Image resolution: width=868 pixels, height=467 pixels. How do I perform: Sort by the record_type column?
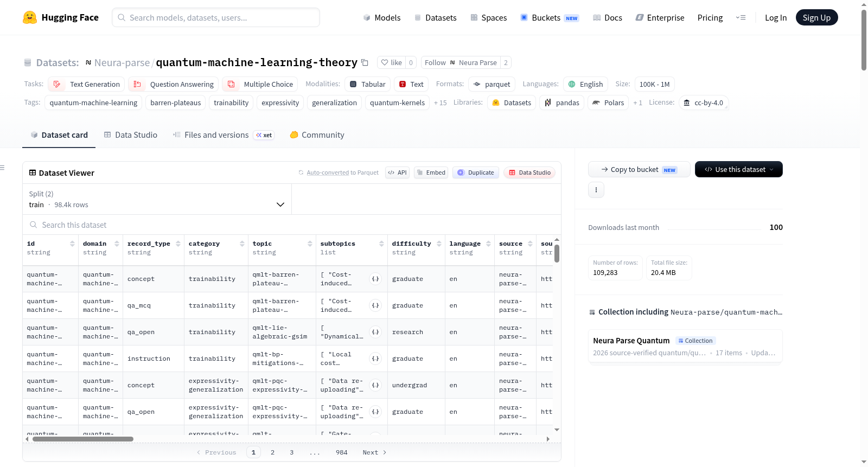pos(178,244)
